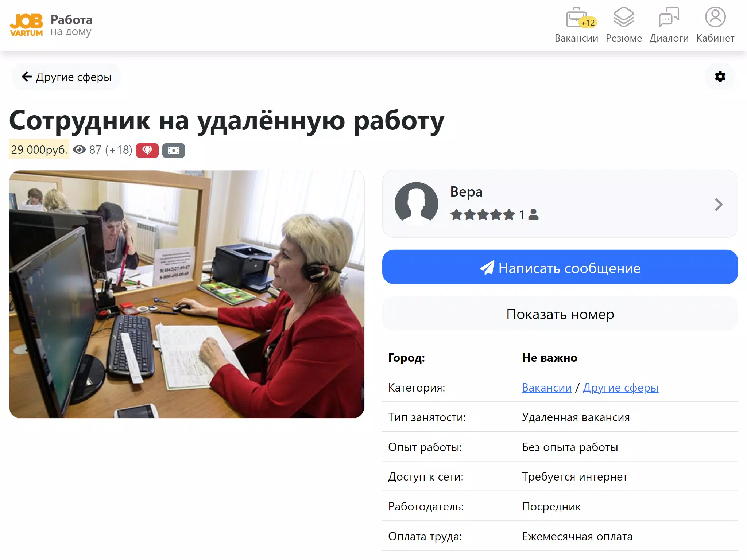Click the eye views counter icon

point(79,150)
